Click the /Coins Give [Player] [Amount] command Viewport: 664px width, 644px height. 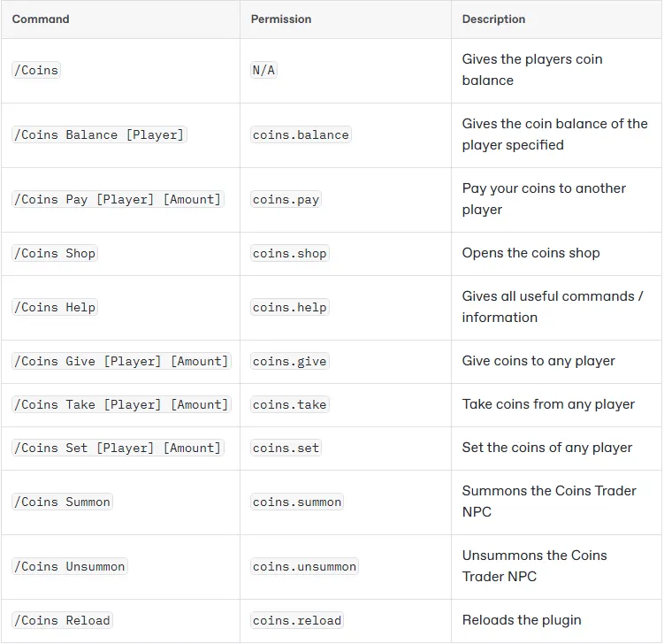pyautogui.click(x=121, y=361)
